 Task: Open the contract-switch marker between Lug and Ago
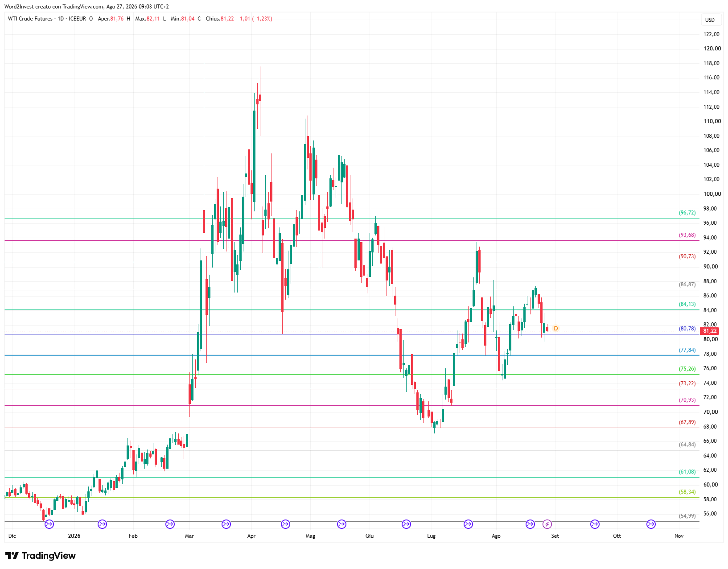click(468, 524)
